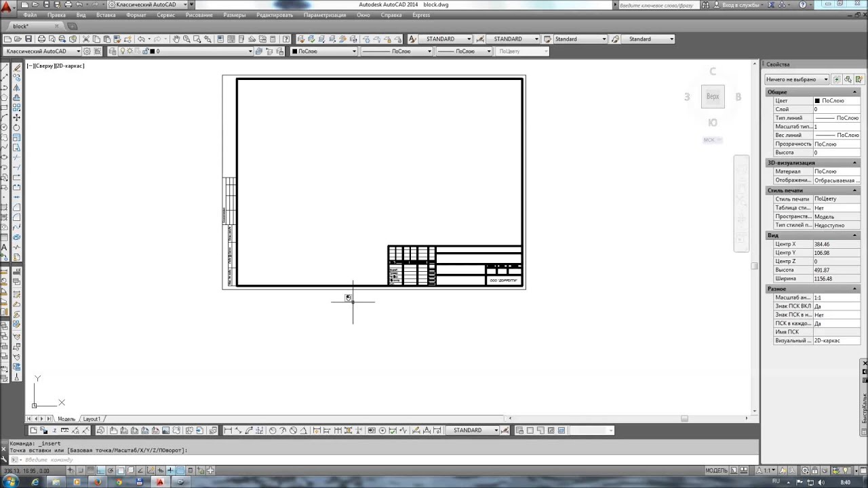868x488 pixels.
Task: Collapse the Стиль печати section
Action: pos(856,190)
